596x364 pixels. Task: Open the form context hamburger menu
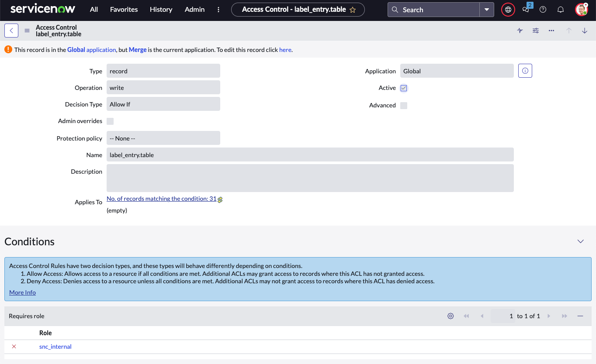27,31
